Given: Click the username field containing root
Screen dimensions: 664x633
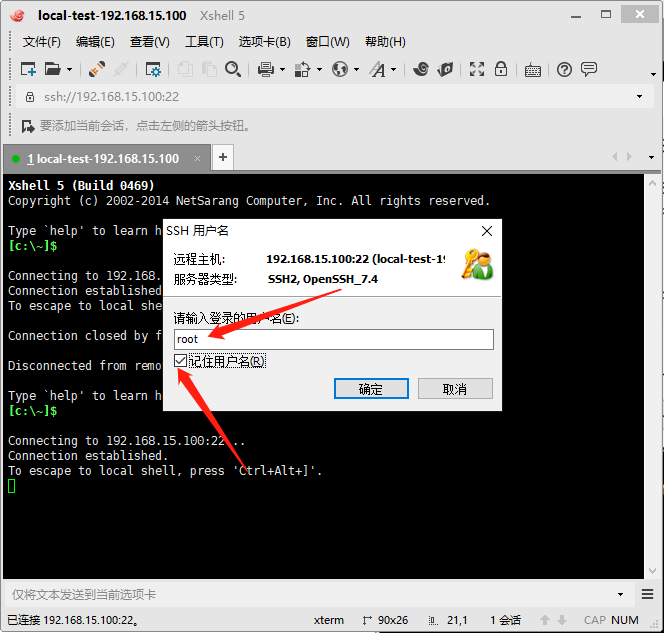Looking at the screenshot, I should coord(334,340).
